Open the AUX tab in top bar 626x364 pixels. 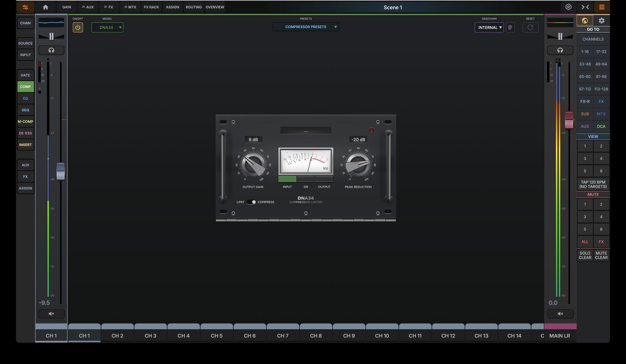pos(88,7)
